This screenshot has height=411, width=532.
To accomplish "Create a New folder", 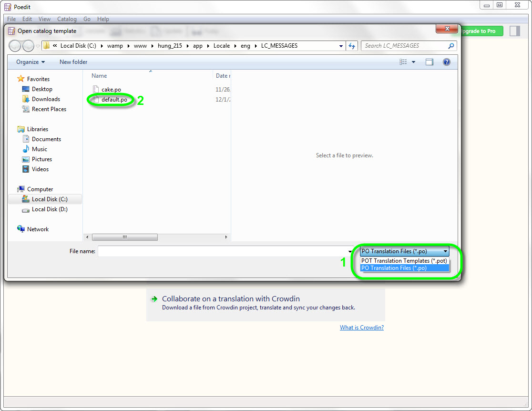I will click(x=73, y=62).
